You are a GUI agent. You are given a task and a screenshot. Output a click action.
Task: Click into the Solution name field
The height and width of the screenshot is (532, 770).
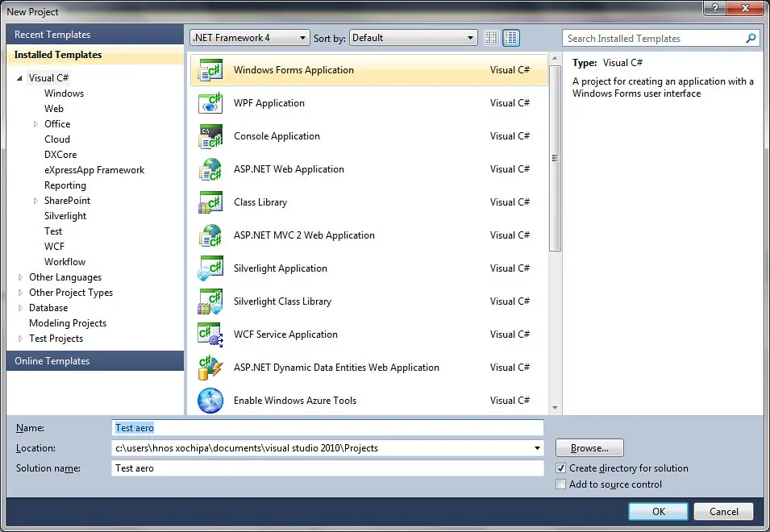pyautogui.click(x=327, y=468)
